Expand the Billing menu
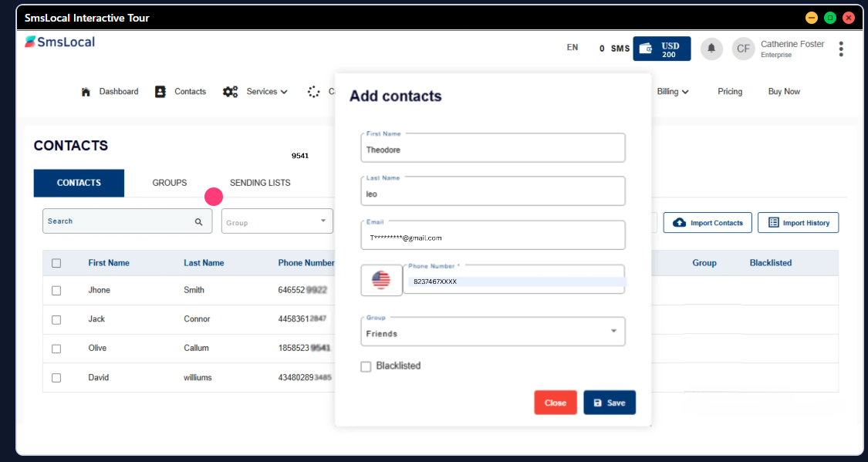The image size is (868, 462). pos(673,92)
